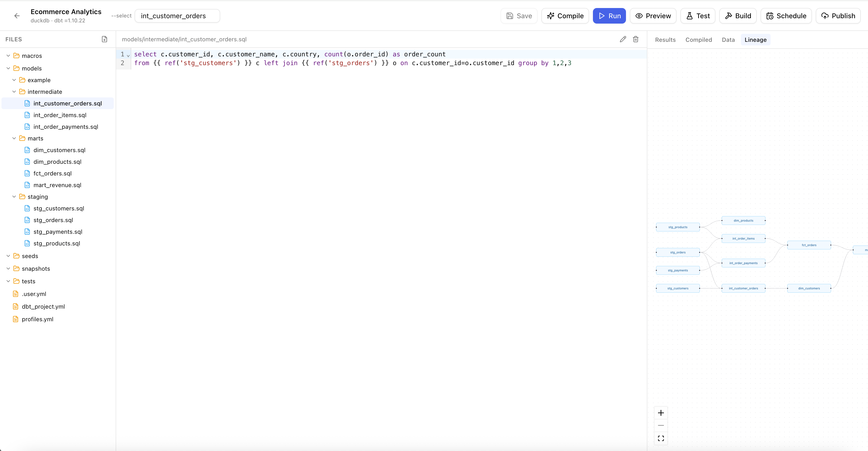Collapse the staging folder chevron
868x451 pixels.
tap(14, 197)
